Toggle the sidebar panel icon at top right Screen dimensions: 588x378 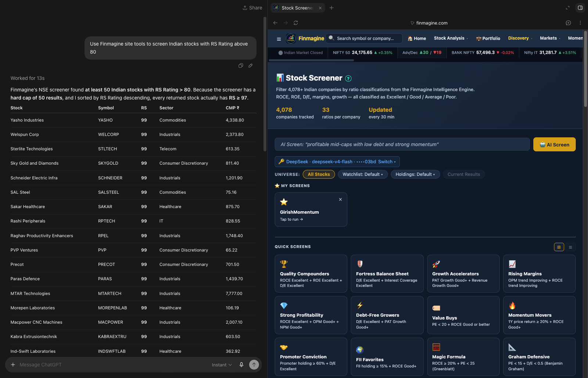(580, 8)
